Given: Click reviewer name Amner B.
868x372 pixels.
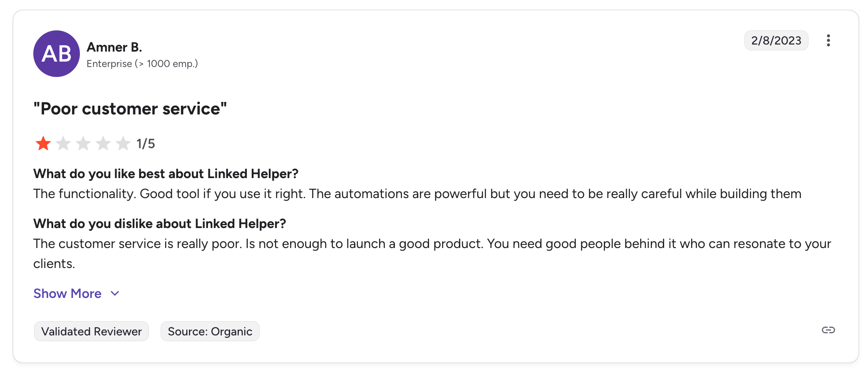Looking at the screenshot, I should (114, 47).
